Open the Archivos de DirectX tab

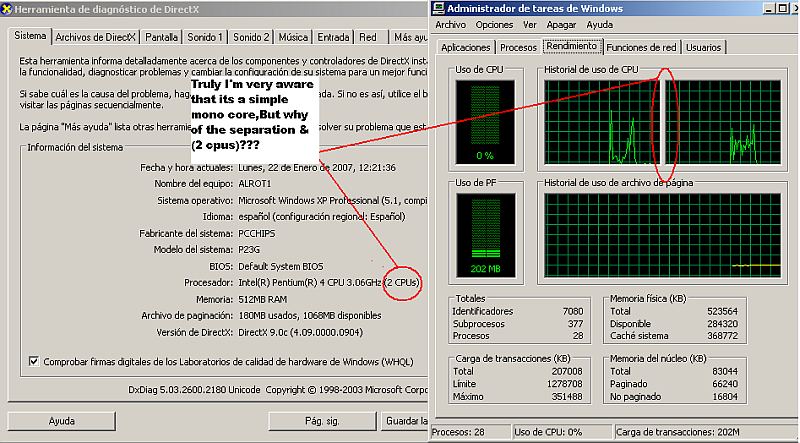[95, 37]
